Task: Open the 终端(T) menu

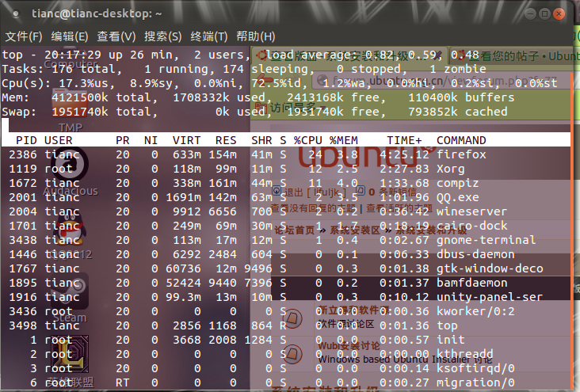Action: tap(209, 36)
